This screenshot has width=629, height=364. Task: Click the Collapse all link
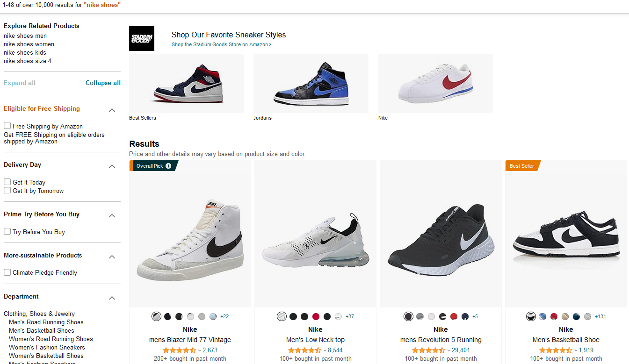pyautogui.click(x=103, y=83)
